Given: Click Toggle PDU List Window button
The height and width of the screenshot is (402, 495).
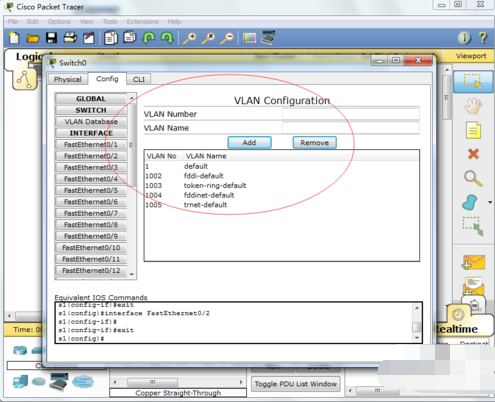Looking at the screenshot, I should pos(295,384).
